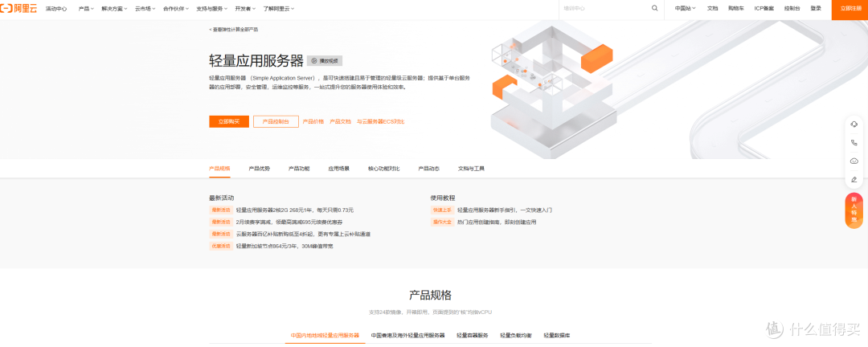Click the pencil feedback icon
Screen dimensions: 868x347
point(854,179)
